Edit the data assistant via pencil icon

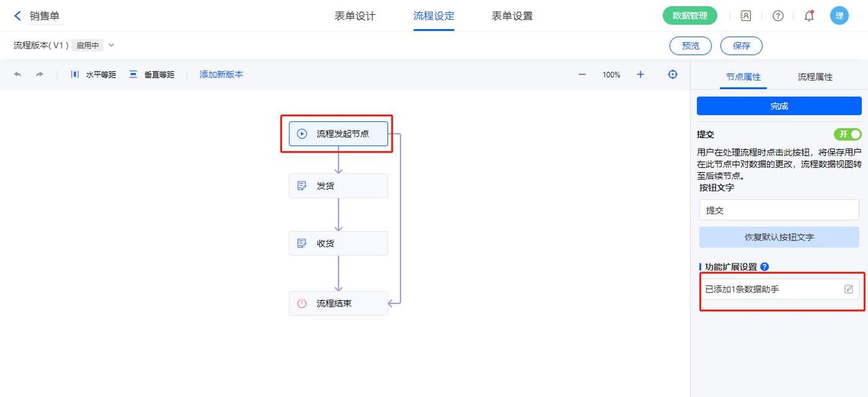pos(848,289)
